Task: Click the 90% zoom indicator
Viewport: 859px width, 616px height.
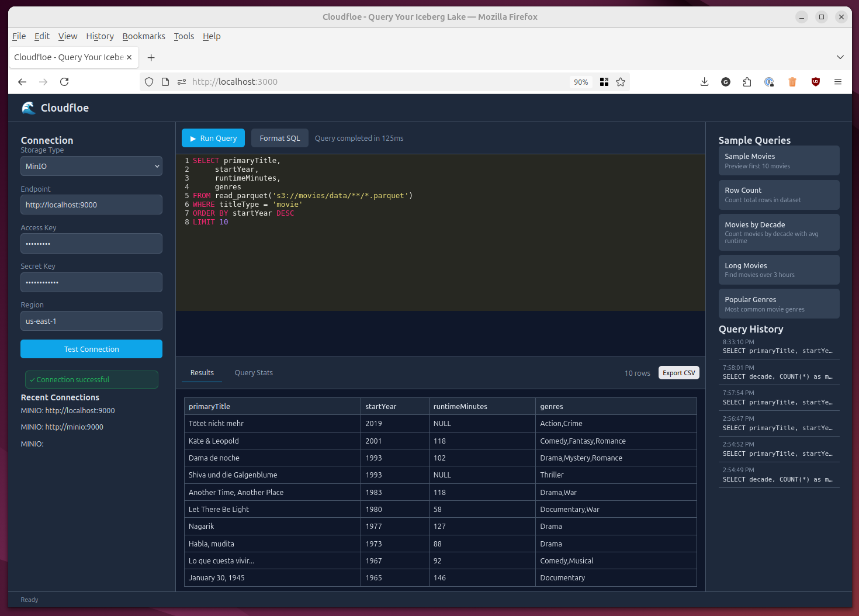Action: tap(580, 82)
